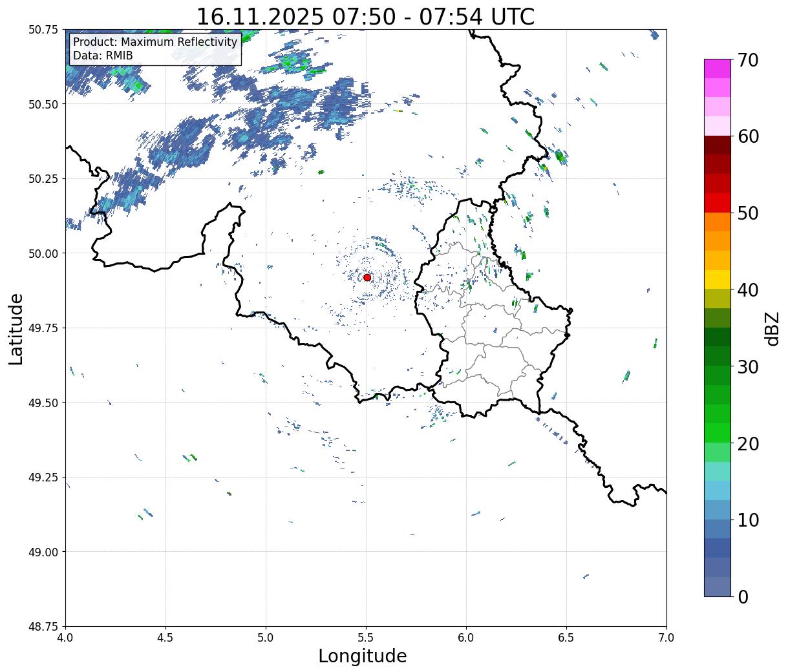Click the colorbar tick label 20
The width and height of the screenshot is (788, 672).
[748, 443]
